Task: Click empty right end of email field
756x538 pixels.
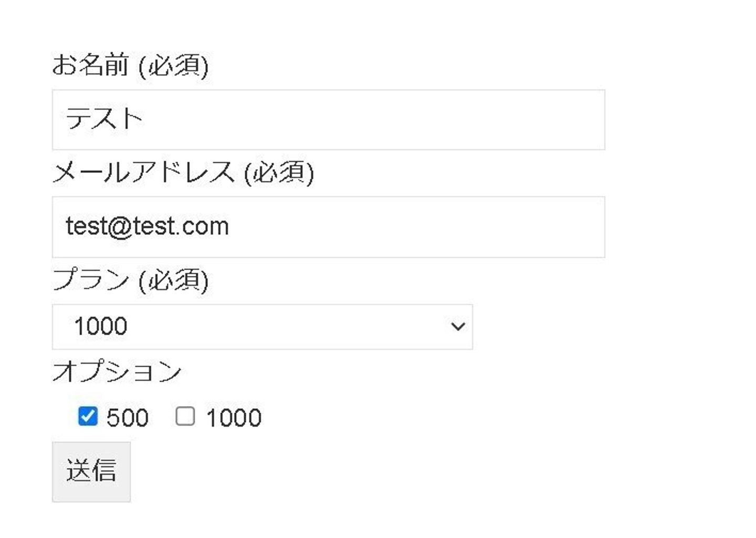Action: coord(551,227)
